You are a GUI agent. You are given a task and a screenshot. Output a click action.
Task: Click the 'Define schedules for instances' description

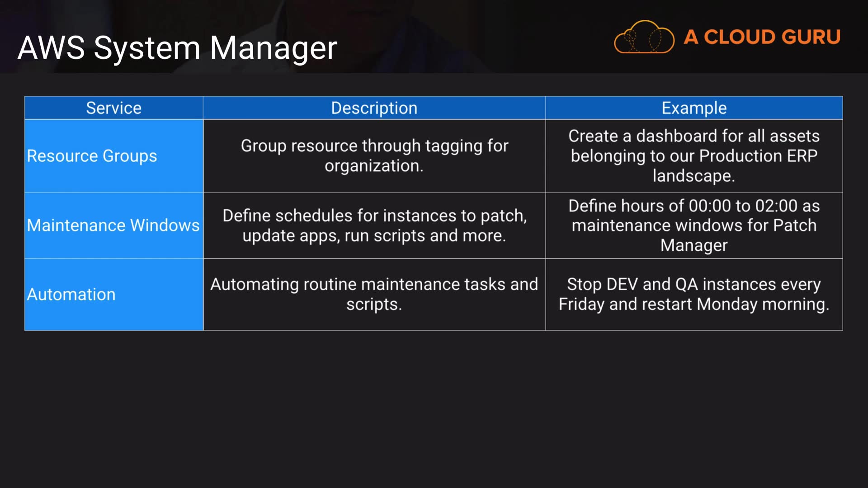point(374,216)
